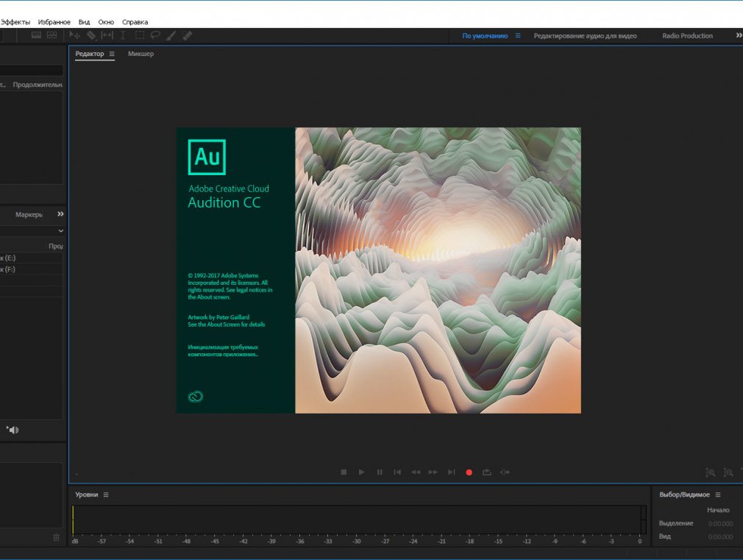This screenshot has width=743, height=560.
Task: Open dropdown below Маркеры panel
Action: tap(60, 230)
